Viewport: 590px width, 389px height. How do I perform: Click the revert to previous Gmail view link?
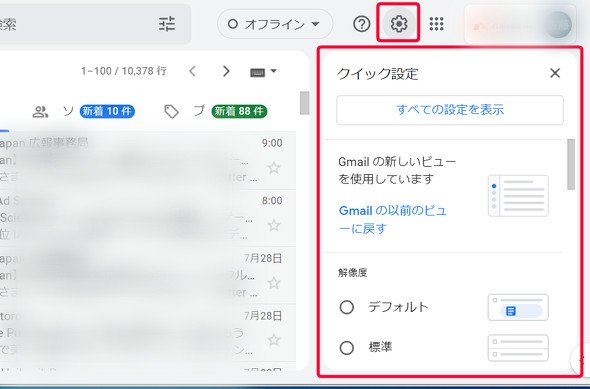point(393,219)
